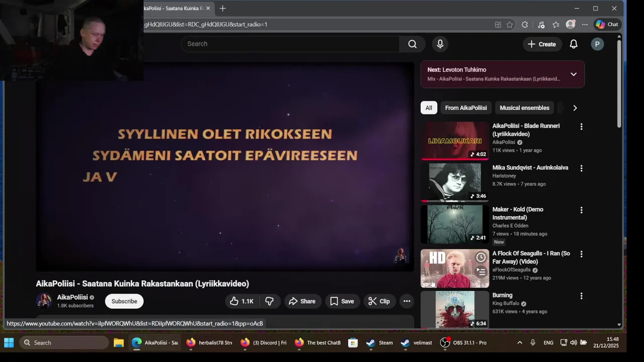This screenshot has width=644, height=362.
Task: Open Windows Start menu
Action: coord(9,343)
